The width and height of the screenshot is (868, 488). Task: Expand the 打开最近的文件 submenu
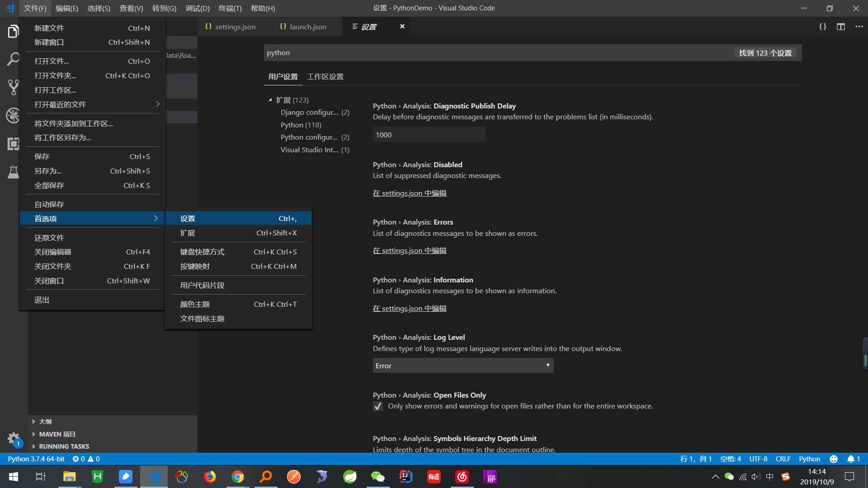pos(92,104)
